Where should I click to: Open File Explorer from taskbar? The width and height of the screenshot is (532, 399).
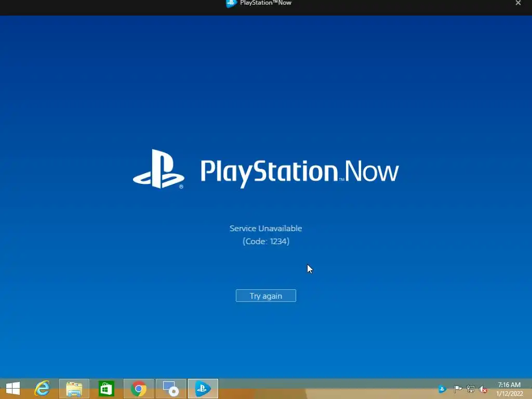[x=74, y=389]
